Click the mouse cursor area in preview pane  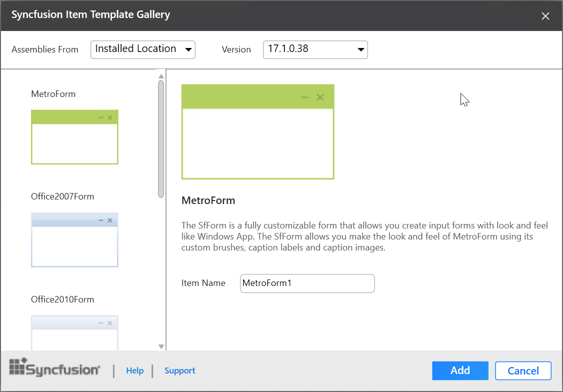coord(464,99)
